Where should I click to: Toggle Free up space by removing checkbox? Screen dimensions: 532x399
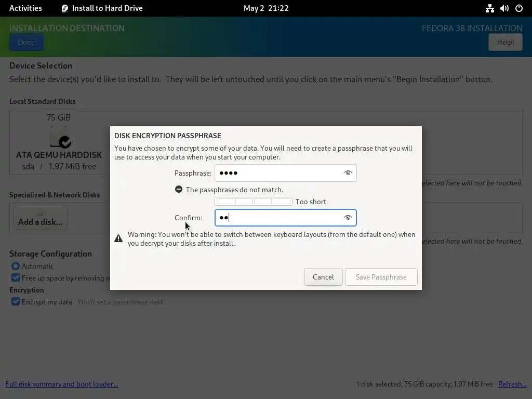15,278
